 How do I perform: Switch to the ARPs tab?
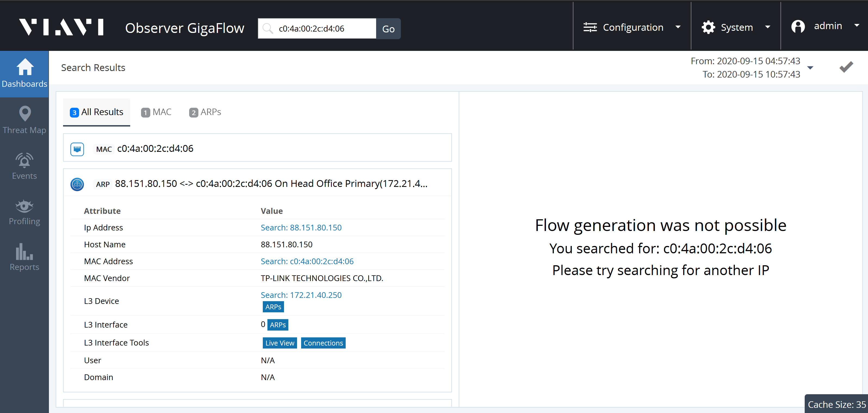click(x=205, y=112)
